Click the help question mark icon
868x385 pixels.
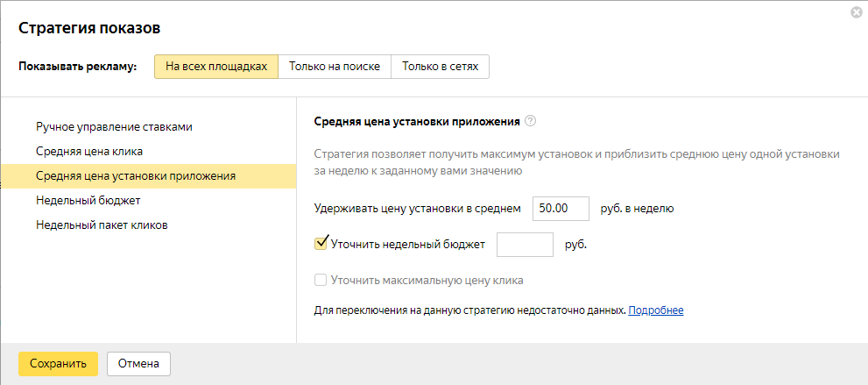pyautogui.click(x=530, y=121)
